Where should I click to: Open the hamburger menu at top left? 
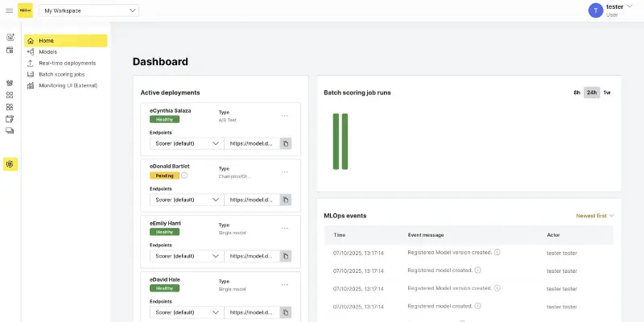[x=10, y=10]
